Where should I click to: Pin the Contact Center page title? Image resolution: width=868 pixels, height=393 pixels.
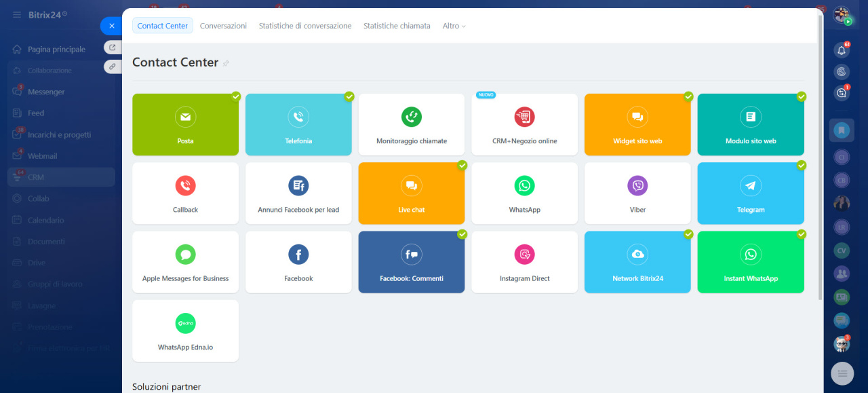click(x=226, y=63)
